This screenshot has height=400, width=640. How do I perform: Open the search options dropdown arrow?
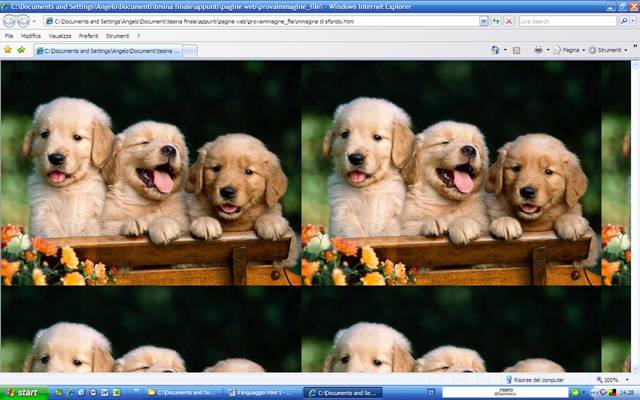tap(634, 21)
